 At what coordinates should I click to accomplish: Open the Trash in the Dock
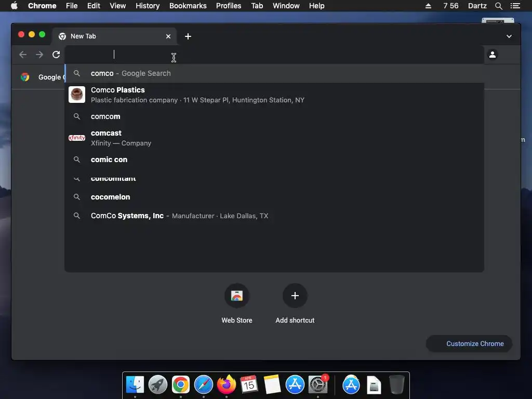click(396, 384)
